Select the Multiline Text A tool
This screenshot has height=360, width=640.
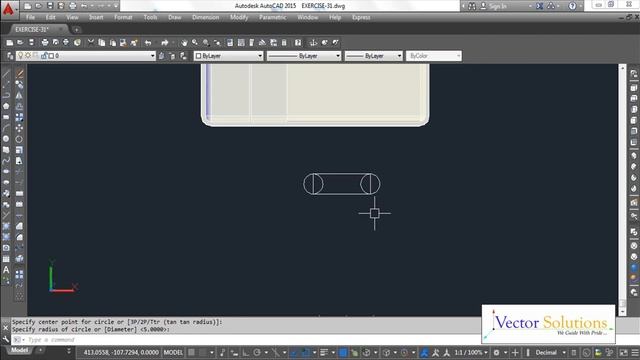(x=6, y=270)
